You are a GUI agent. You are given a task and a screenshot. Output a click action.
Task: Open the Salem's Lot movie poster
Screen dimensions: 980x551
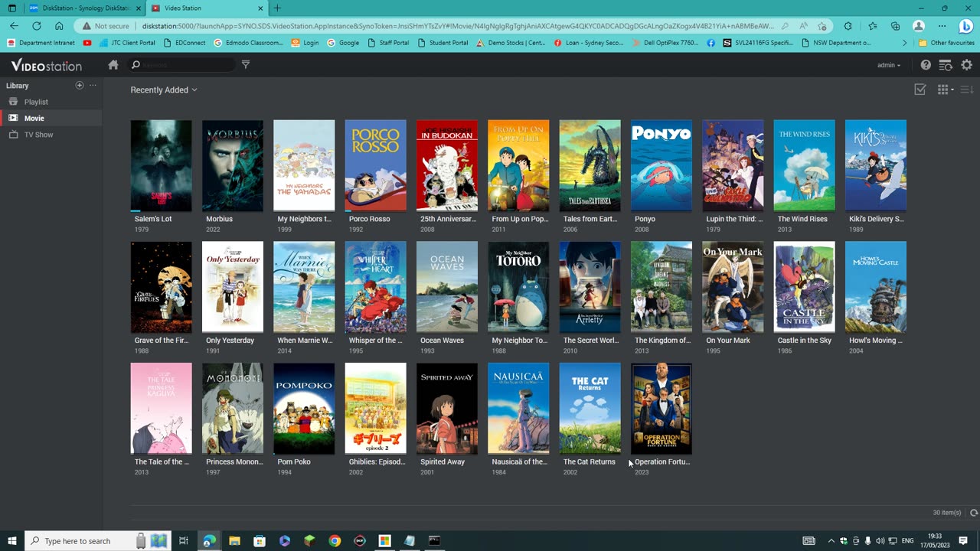pos(161,165)
